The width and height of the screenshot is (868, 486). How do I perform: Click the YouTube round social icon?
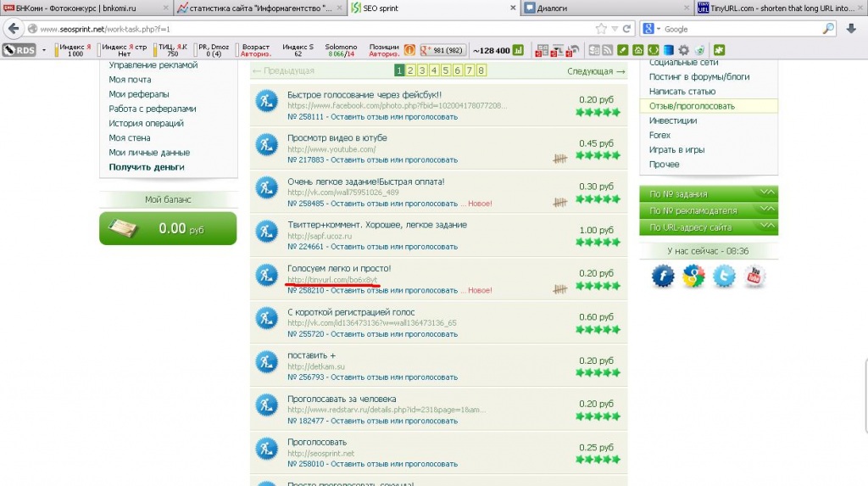click(754, 276)
